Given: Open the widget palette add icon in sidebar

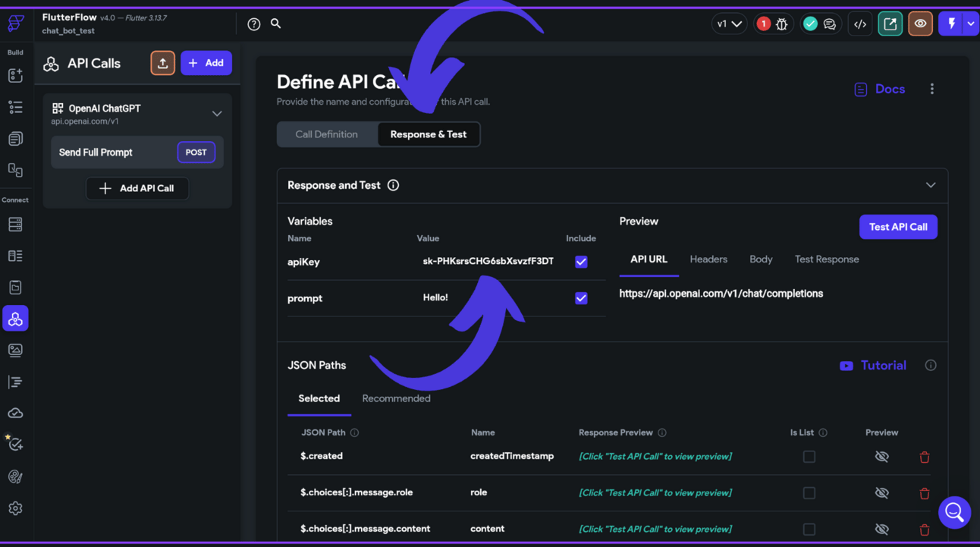Looking at the screenshot, I should (x=15, y=75).
